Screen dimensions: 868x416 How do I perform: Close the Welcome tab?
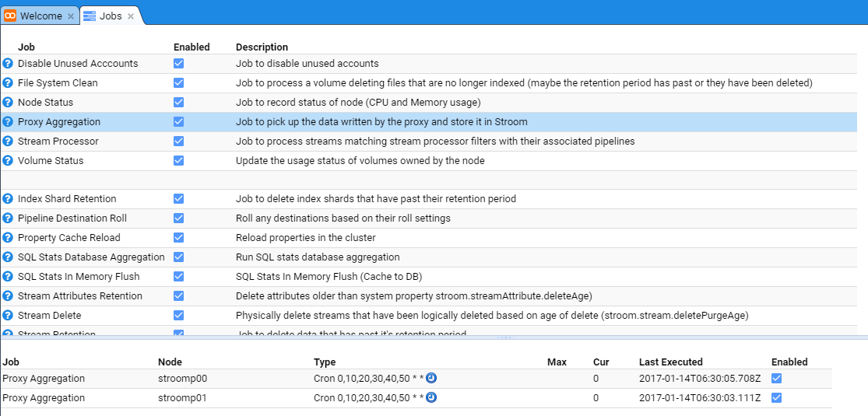tap(71, 16)
